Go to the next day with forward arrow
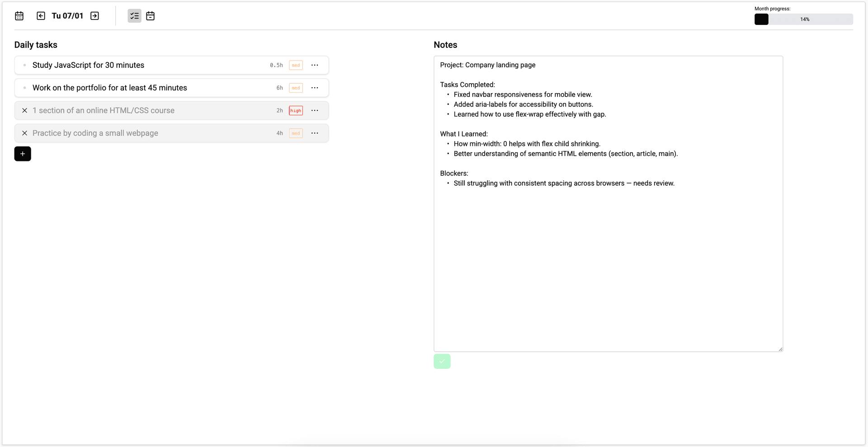The image size is (868, 447). pos(94,15)
